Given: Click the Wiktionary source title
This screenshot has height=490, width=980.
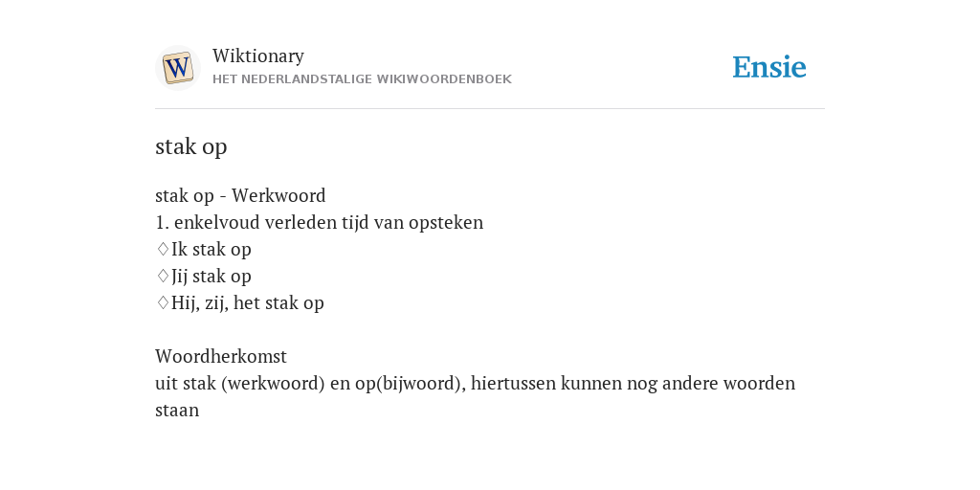Looking at the screenshot, I should 258,56.
